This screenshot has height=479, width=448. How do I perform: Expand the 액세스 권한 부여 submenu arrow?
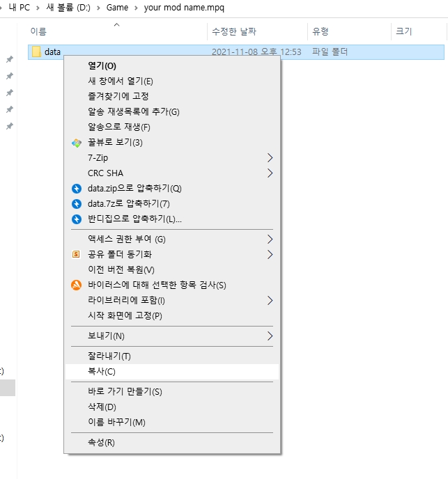pyautogui.click(x=270, y=239)
